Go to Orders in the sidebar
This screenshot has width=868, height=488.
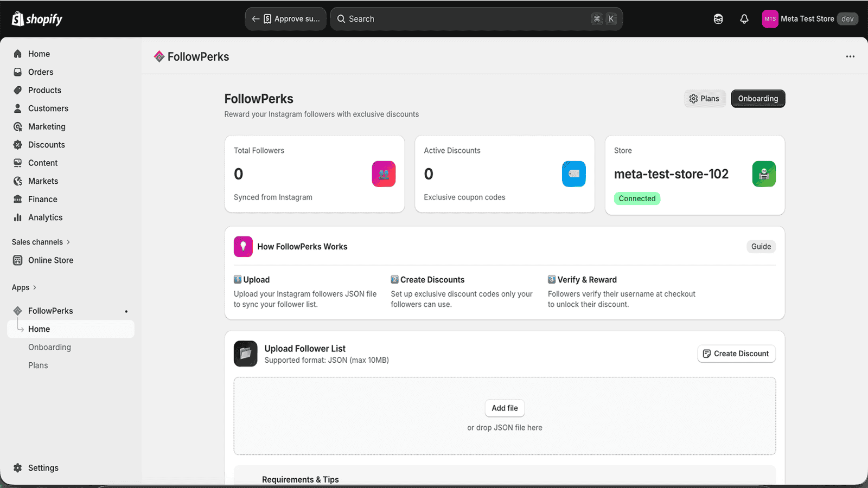point(41,72)
